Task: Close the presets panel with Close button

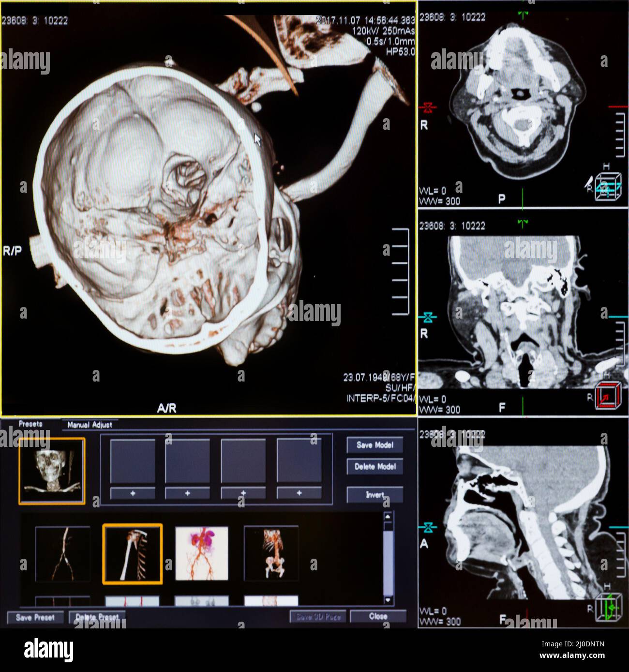Action: 378,616
